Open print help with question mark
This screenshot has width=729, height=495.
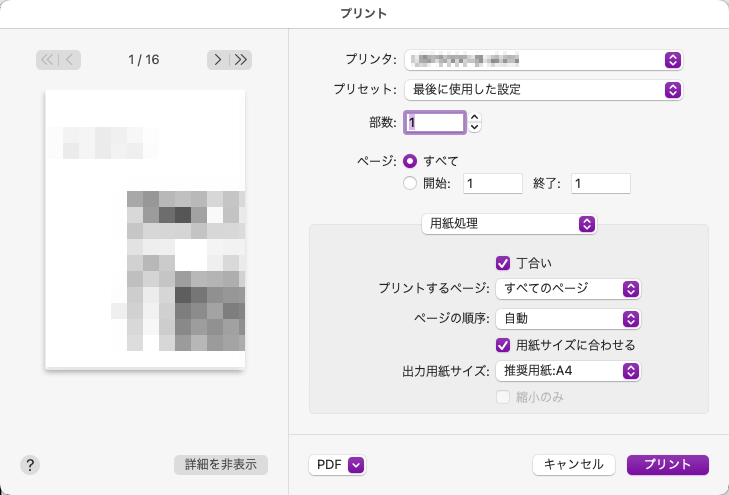coord(30,464)
